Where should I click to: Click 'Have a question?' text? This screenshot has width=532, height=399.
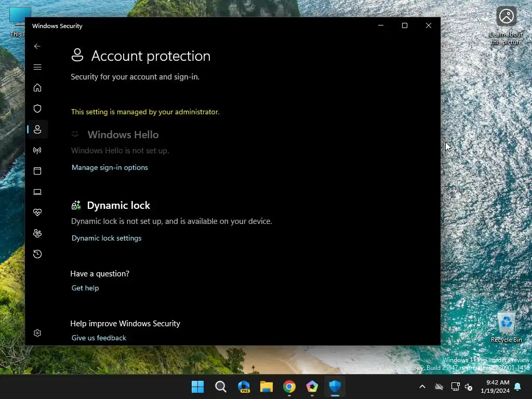click(100, 274)
